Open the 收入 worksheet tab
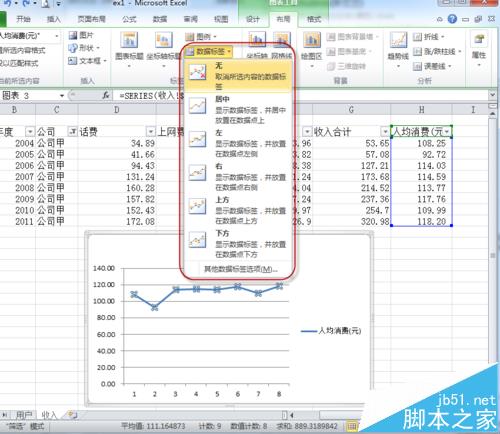Image resolution: width=500 pixels, height=434 pixels. click(x=49, y=415)
